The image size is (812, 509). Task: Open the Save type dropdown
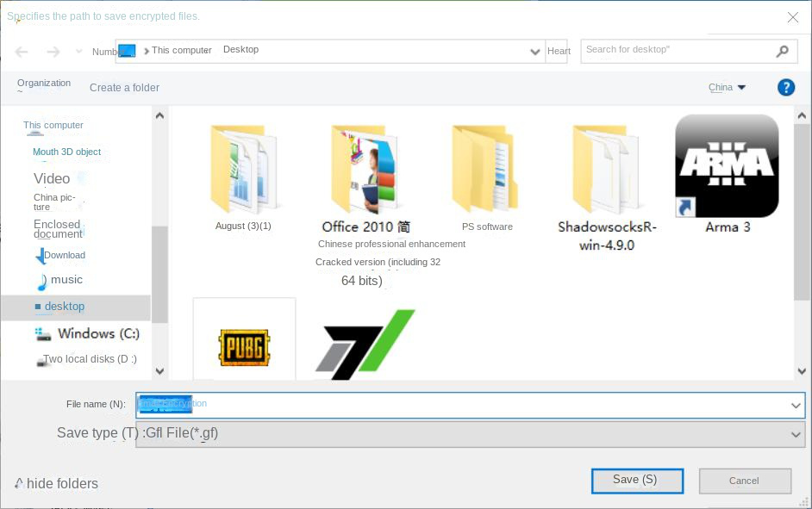pos(796,435)
